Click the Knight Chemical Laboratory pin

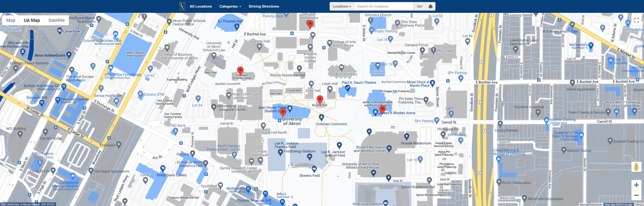(x=228, y=95)
